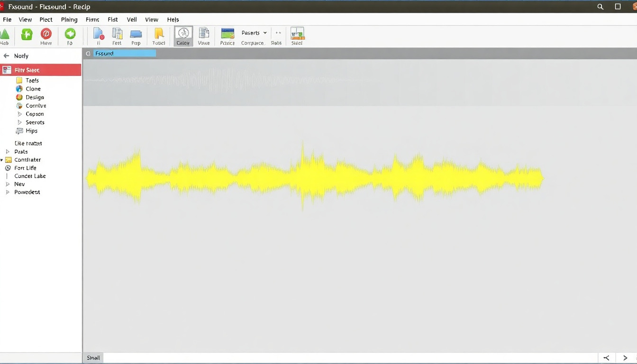Open the Plaing menu
This screenshot has height=364, width=637.
click(69, 19)
